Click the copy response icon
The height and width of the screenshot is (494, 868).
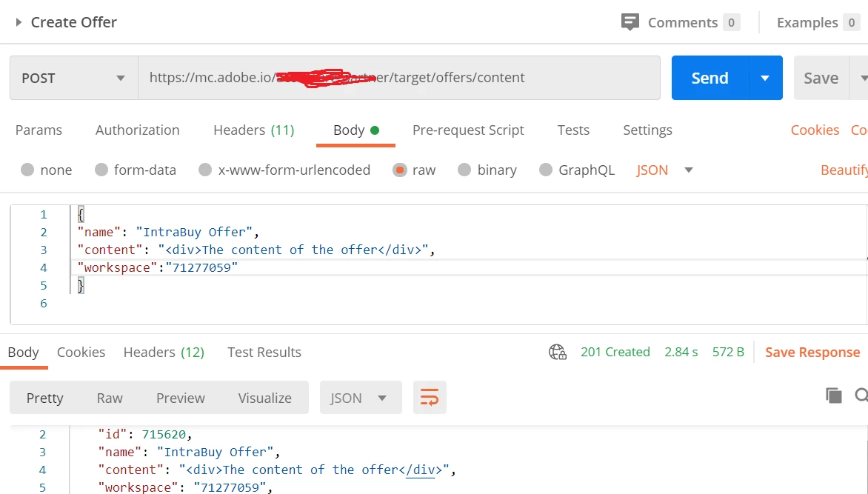pos(834,395)
